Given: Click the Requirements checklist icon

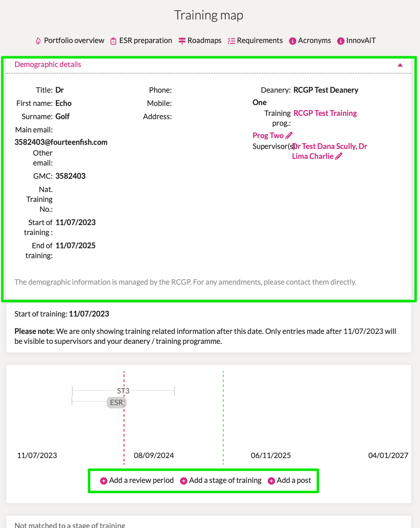Looking at the screenshot, I should coord(231,41).
